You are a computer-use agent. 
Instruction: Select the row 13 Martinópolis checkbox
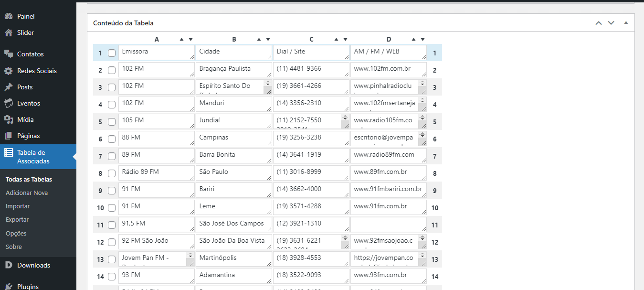(112, 259)
